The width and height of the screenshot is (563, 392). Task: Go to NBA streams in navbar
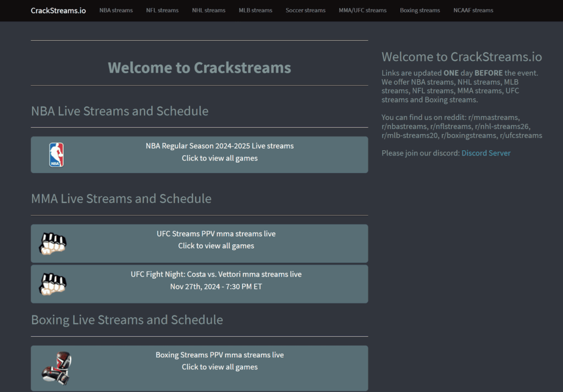coord(116,10)
